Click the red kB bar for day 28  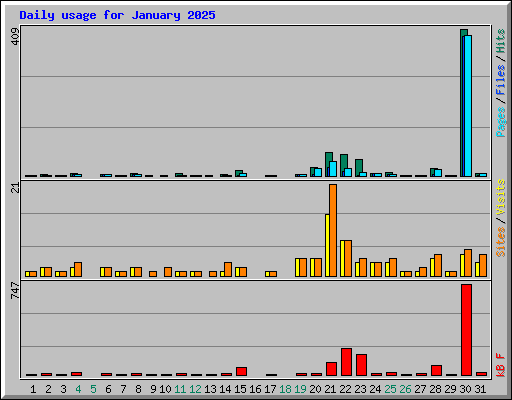click(436, 370)
